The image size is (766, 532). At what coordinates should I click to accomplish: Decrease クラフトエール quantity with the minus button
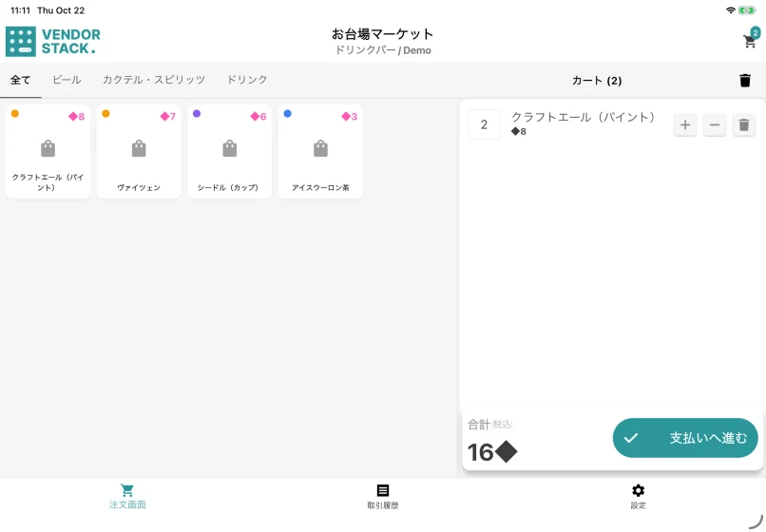coord(715,125)
